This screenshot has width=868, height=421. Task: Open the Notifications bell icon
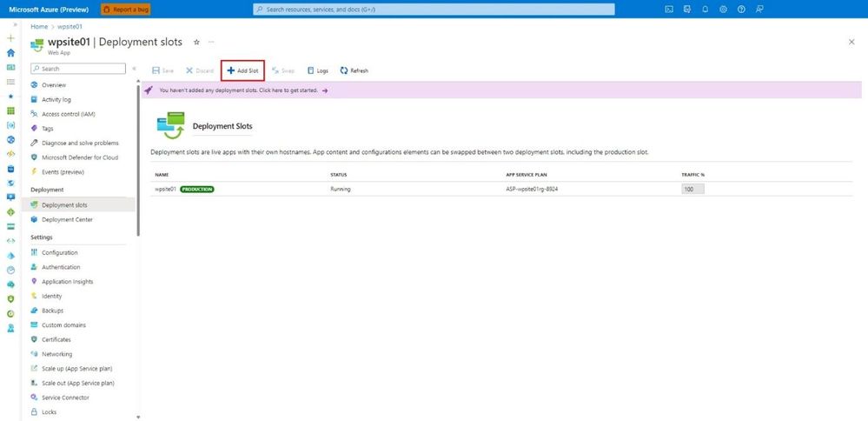(x=706, y=10)
